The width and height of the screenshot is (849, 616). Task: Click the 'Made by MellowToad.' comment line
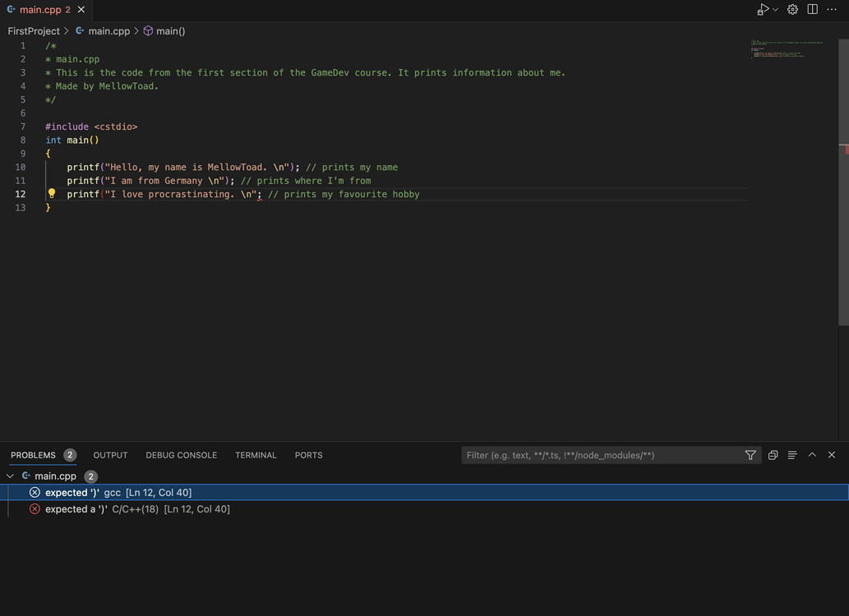click(x=102, y=86)
